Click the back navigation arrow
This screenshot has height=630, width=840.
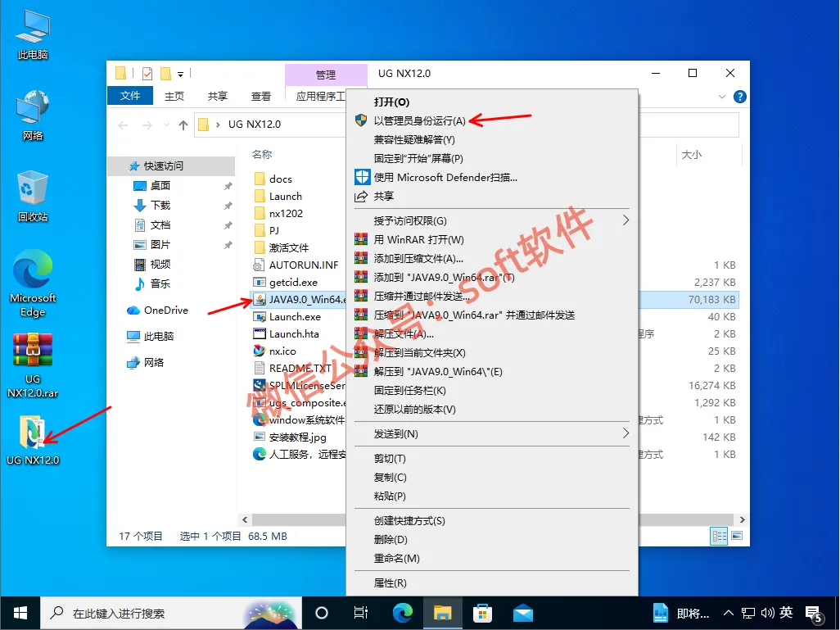pyautogui.click(x=123, y=125)
